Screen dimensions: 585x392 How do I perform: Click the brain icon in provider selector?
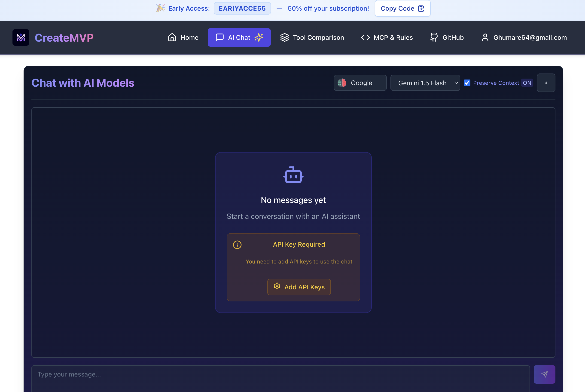tap(342, 83)
